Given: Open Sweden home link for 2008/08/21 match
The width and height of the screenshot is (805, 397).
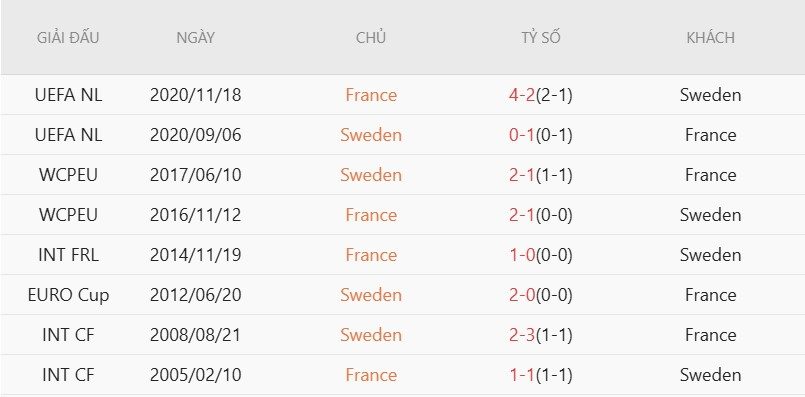Looking at the screenshot, I should tap(371, 335).
